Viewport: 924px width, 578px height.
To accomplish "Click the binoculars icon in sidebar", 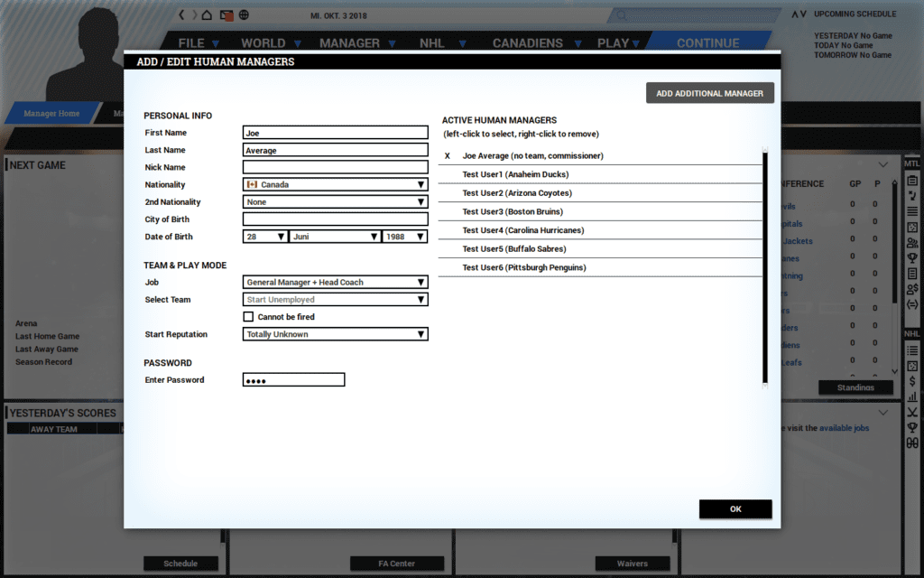I will 912,443.
